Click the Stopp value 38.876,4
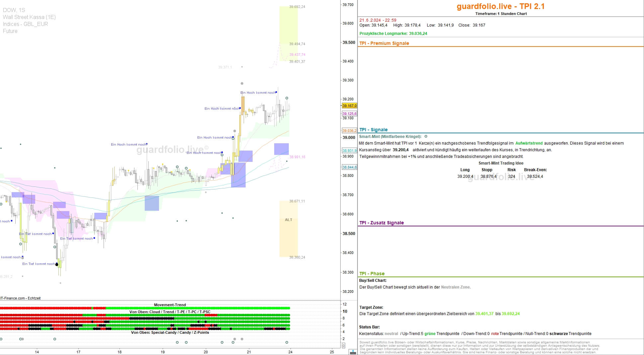 click(x=489, y=177)
